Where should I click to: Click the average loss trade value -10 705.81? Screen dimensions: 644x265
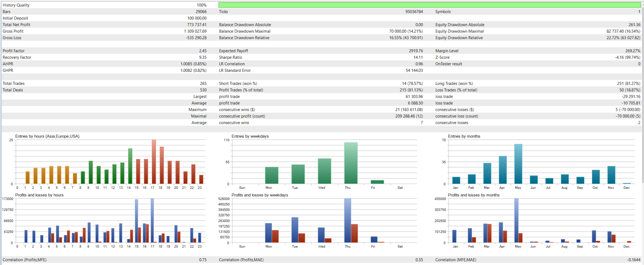click(x=631, y=103)
